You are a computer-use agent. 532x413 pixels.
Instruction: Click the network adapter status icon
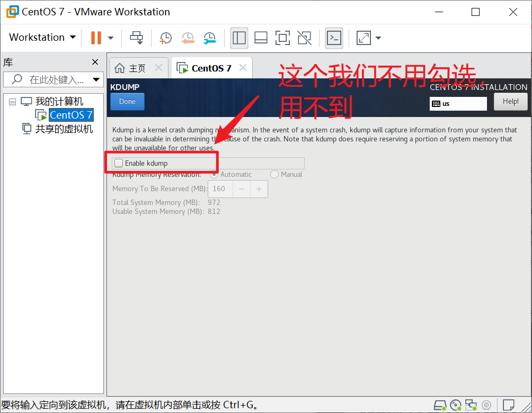pyautogui.click(x=471, y=405)
